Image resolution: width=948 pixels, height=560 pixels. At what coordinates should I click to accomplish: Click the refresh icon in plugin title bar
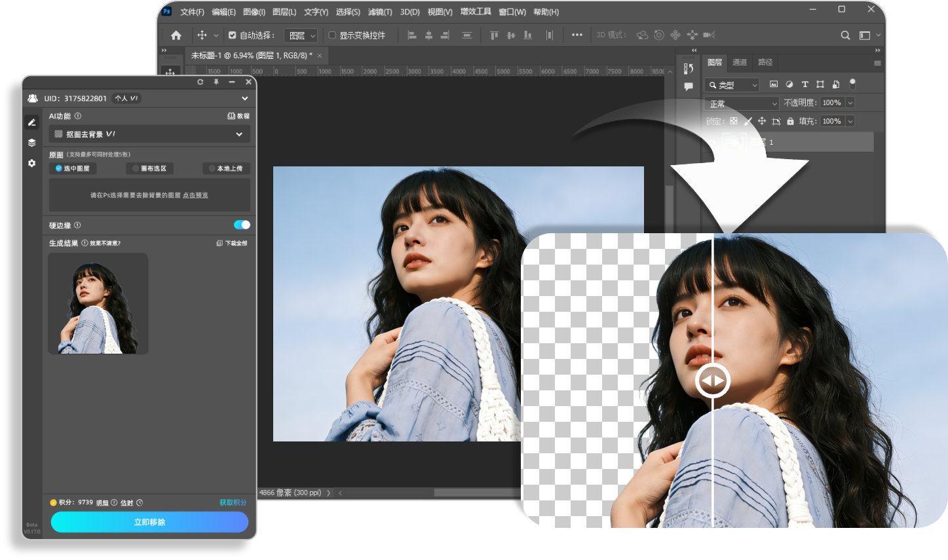(x=200, y=82)
